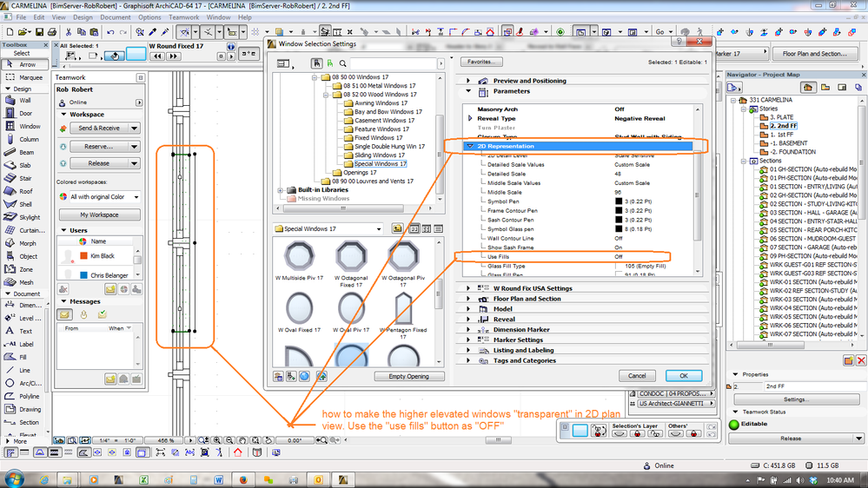
Task: Expand the Dimension Marker section
Action: pos(521,330)
